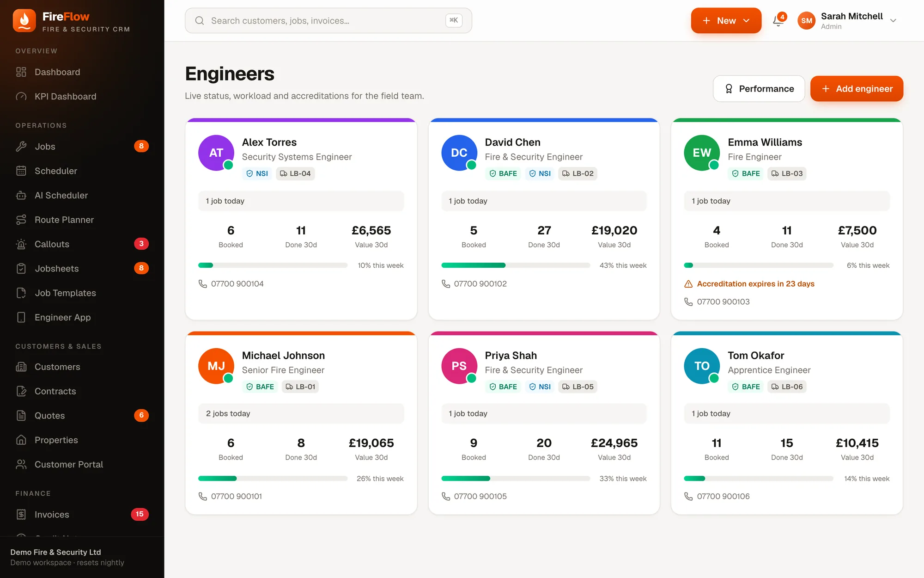Click the search magnifier icon
This screenshot has height=578, width=924.
pos(200,21)
